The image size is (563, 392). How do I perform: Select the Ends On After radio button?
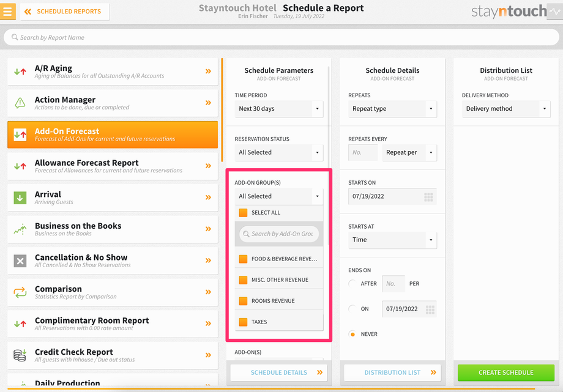coord(352,284)
